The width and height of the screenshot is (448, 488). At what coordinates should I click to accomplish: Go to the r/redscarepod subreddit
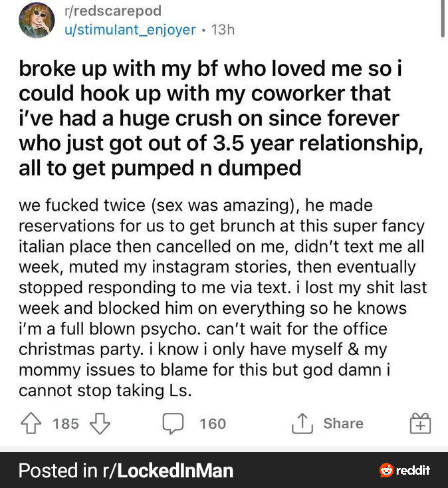tap(113, 11)
